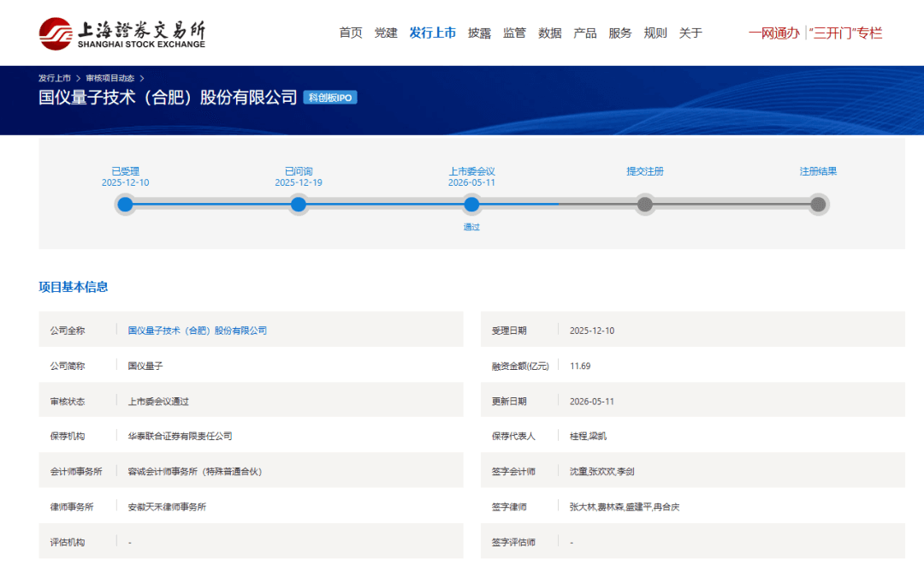Click the financing amount value 11.69
This screenshot has width=924, height=578.
pos(580,366)
